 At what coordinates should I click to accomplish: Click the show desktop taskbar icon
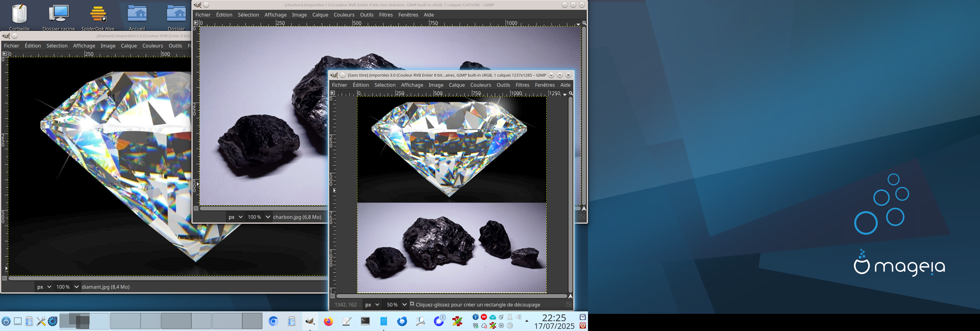(17, 321)
